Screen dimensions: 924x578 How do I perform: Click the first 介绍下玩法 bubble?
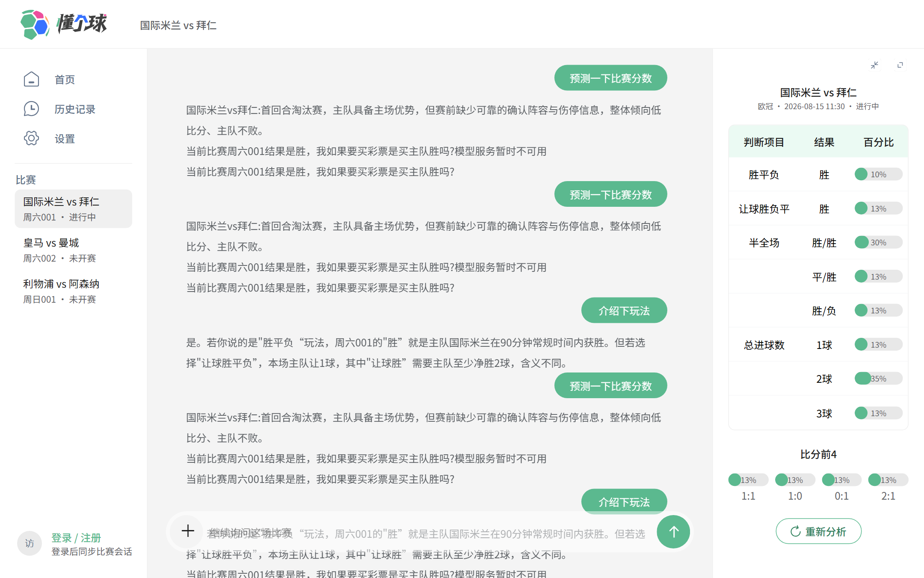coord(624,310)
